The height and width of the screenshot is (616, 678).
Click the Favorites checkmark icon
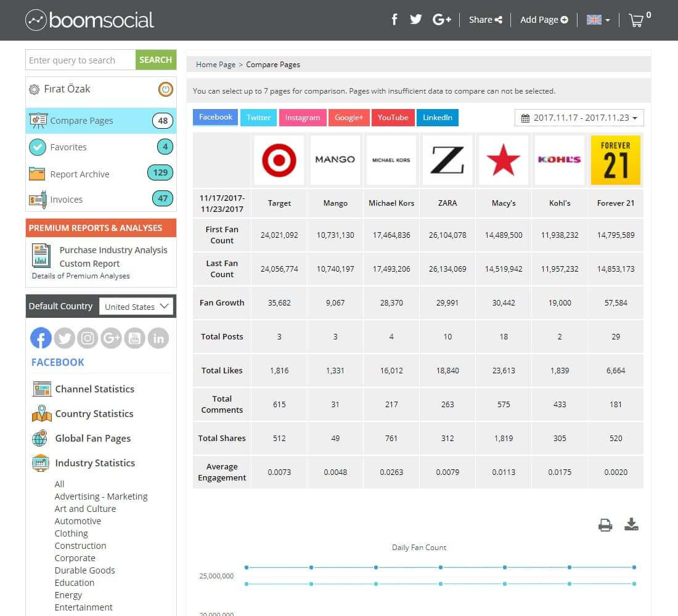tap(38, 147)
